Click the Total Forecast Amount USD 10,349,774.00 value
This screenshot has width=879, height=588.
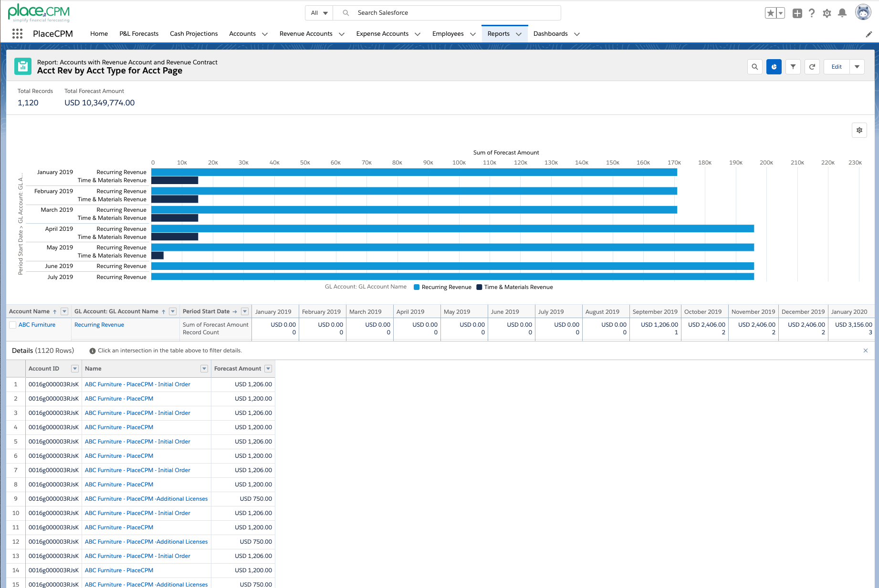(x=100, y=103)
